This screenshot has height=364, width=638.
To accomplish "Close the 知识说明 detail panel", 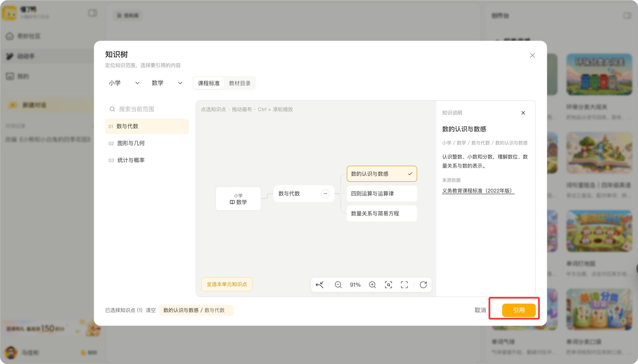I will tap(523, 113).
